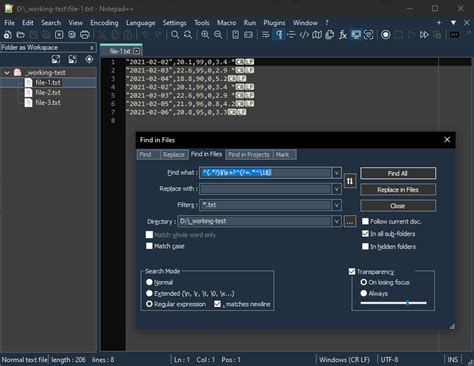Open the Search menu

pyautogui.click(x=51, y=23)
